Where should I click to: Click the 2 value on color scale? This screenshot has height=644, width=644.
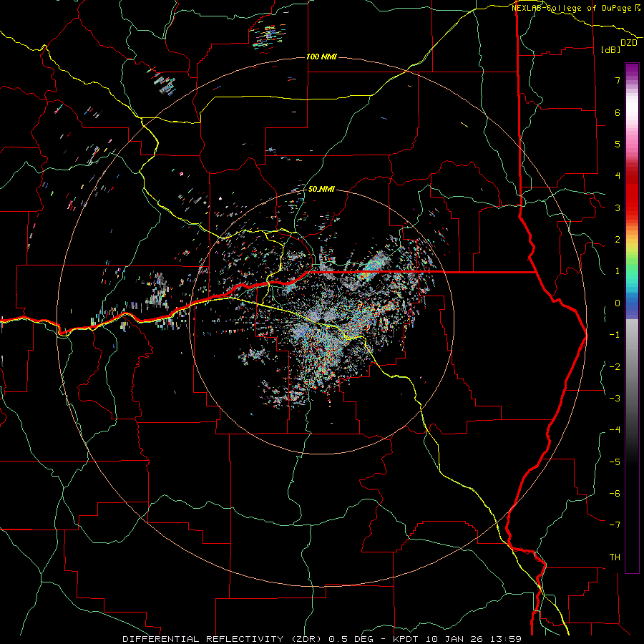(x=618, y=240)
